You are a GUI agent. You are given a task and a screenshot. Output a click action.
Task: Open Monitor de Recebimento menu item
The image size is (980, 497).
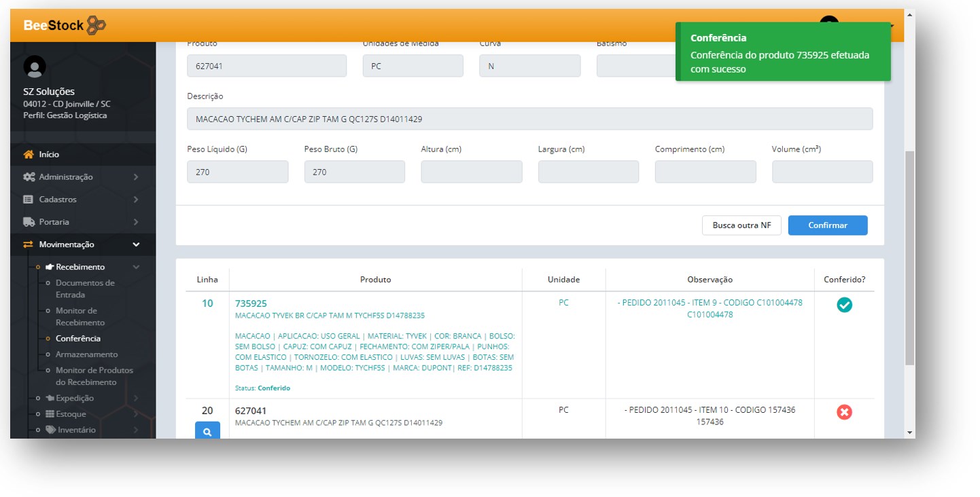(x=80, y=316)
